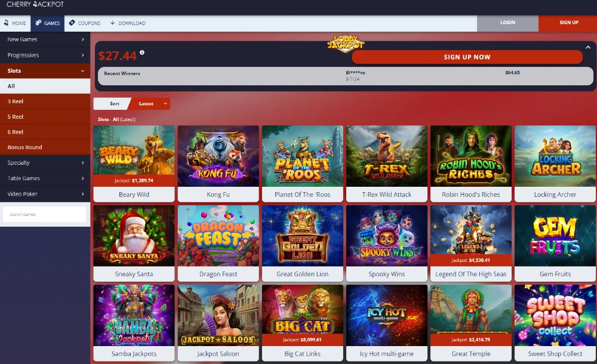
Task: Click the Login button
Action: [x=507, y=23]
